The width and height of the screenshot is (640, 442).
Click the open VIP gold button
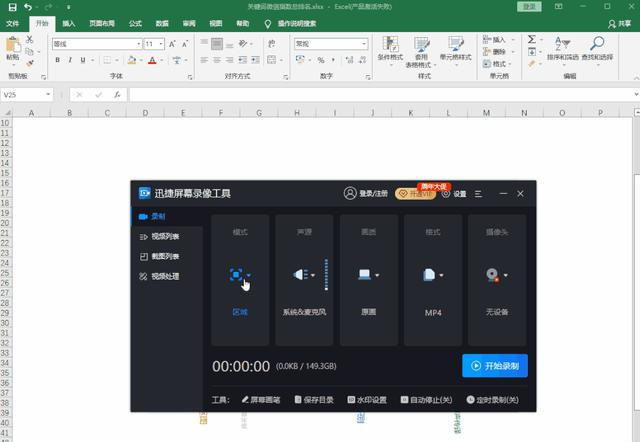pos(415,193)
